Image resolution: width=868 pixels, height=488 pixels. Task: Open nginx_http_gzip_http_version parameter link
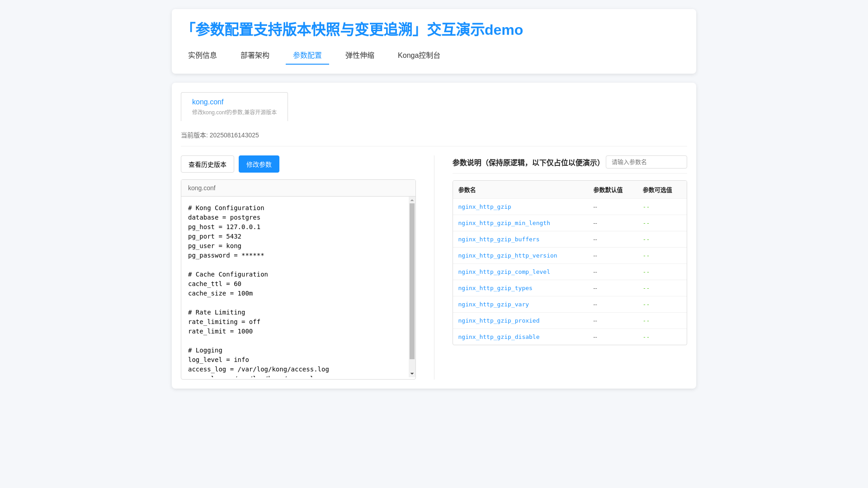(x=507, y=255)
